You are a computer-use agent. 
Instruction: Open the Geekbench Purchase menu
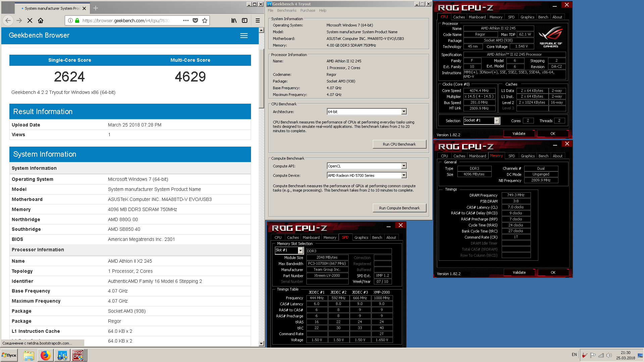click(x=308, y=11)
